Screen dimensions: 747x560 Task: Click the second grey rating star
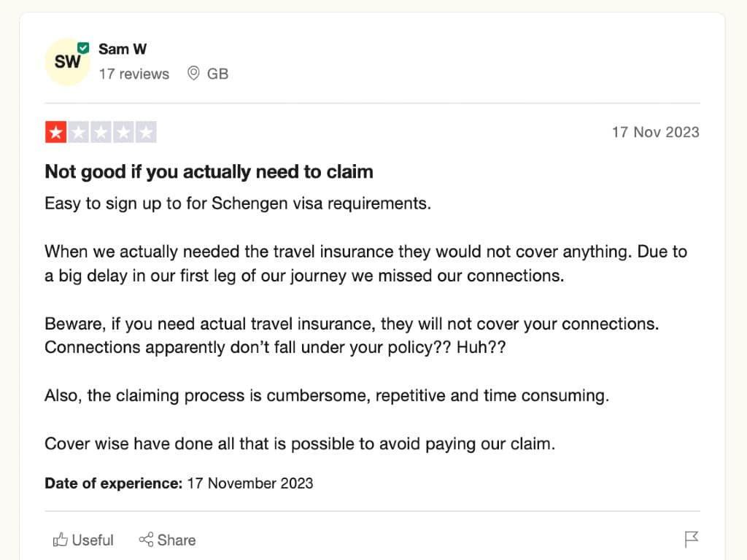(78, 133)
